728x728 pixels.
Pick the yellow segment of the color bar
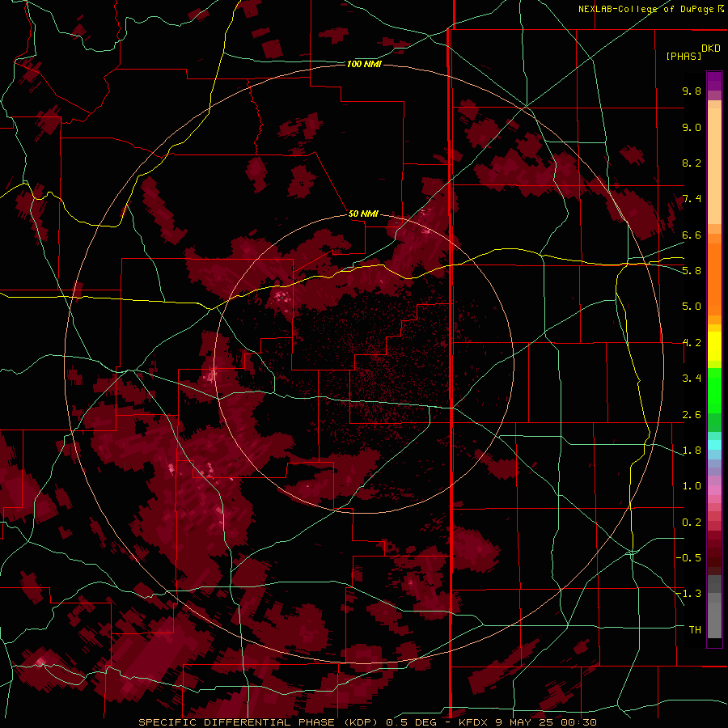tap(714, 346)
